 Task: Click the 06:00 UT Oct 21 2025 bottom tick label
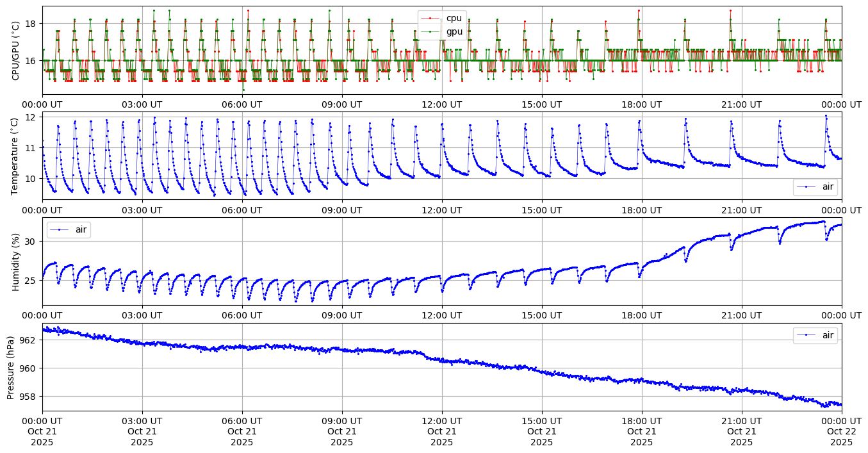242,431
